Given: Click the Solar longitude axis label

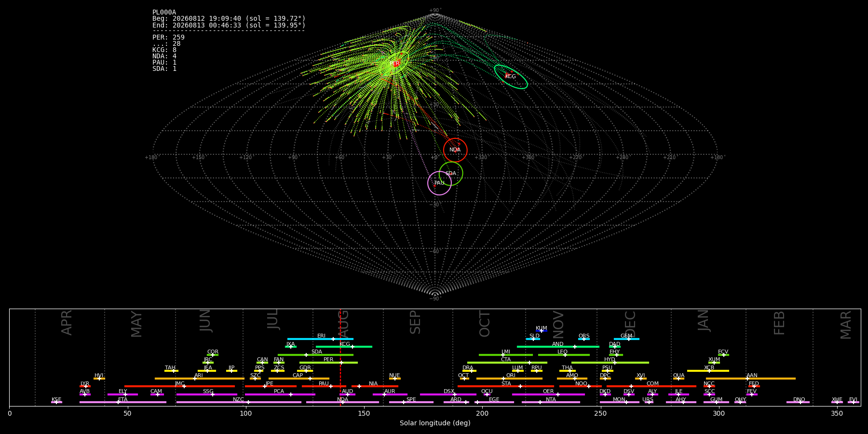Looking at the screenshot, I should click(x=435, y=423).
